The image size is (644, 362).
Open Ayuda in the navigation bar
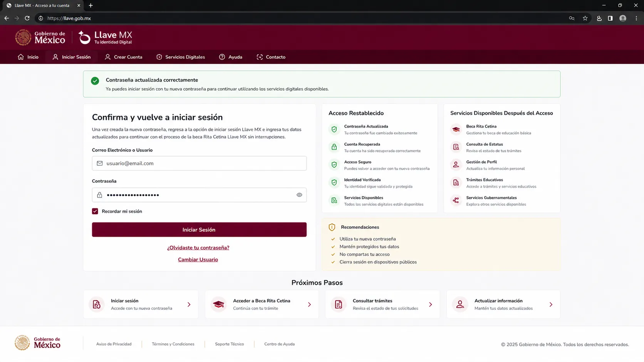tap(231, 57)
